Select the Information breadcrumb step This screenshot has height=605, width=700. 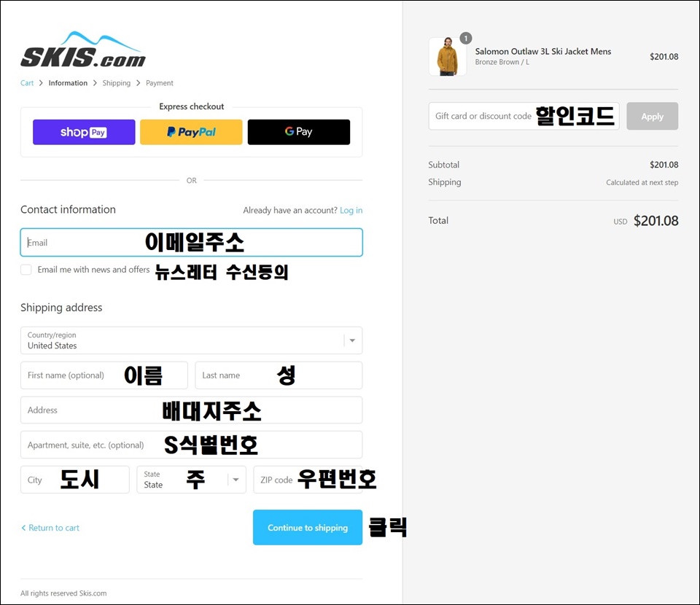point(68,83)
